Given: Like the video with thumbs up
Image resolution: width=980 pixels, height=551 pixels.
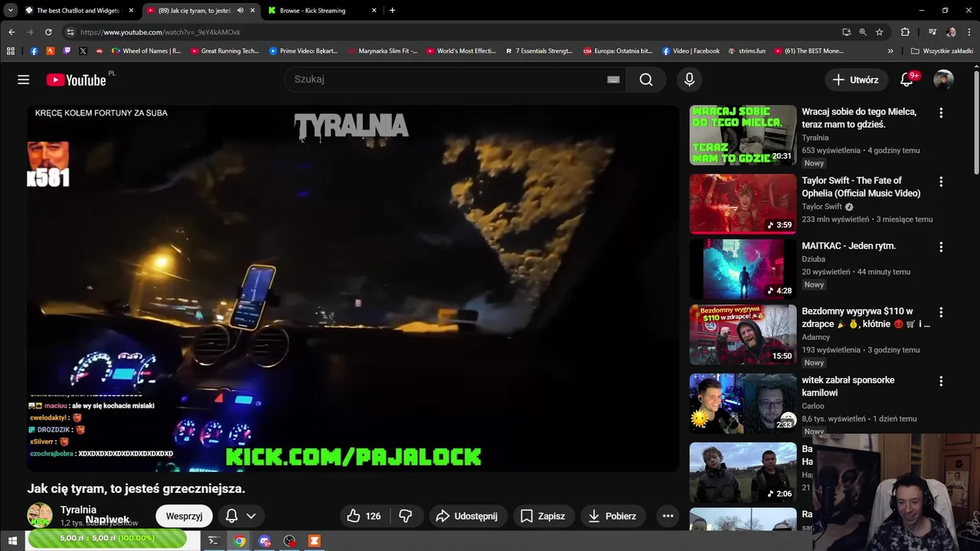Looking at the screenshot, I should click(x=364, y=516).
